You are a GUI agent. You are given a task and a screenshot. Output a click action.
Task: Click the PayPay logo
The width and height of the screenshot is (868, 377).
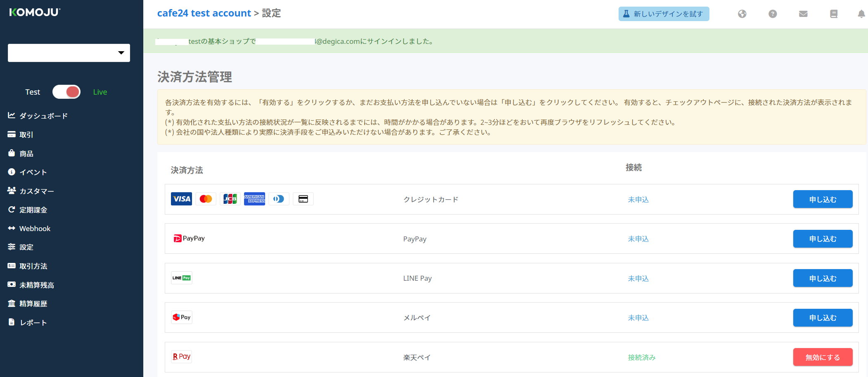point(189,239)
